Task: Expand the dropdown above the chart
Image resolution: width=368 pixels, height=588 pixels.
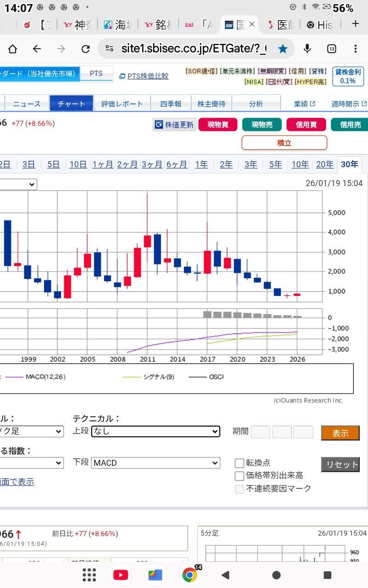Action: [18, 184]
